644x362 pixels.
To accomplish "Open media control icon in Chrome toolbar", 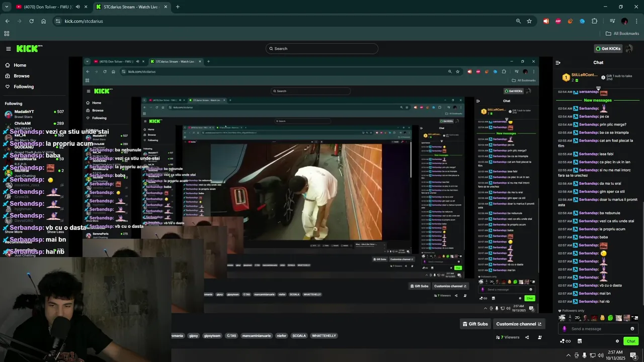I will coord(612,21).
